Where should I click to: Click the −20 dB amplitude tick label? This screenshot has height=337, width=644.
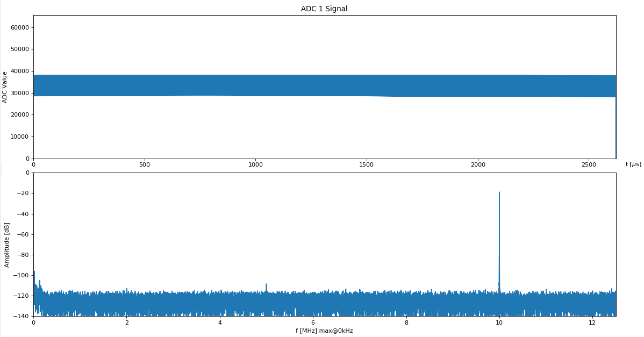[x=23, y=193]
